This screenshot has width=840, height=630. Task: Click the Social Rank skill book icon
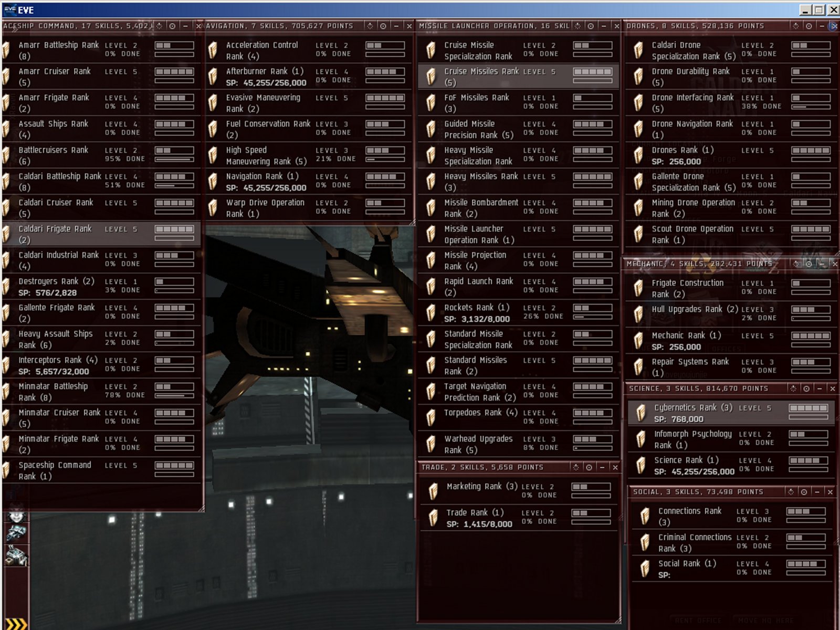(645, 569)
